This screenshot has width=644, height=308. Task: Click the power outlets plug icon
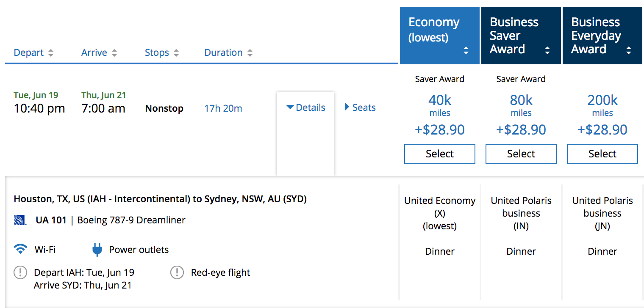[97, 250]
